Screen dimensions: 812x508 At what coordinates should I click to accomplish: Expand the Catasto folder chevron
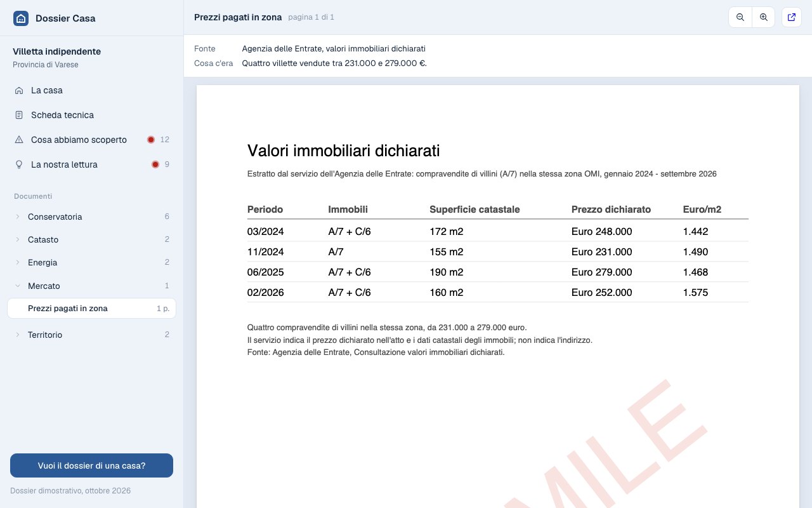coord(18,239)
